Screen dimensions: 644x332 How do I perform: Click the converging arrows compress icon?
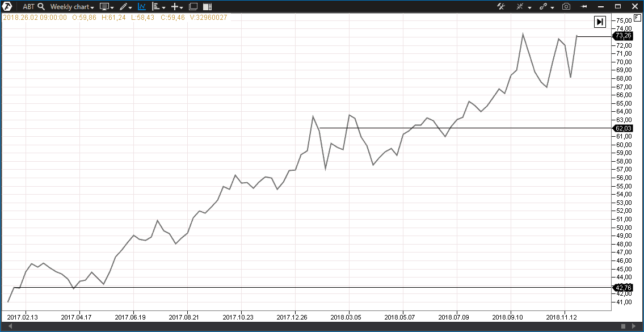[520, 7]
